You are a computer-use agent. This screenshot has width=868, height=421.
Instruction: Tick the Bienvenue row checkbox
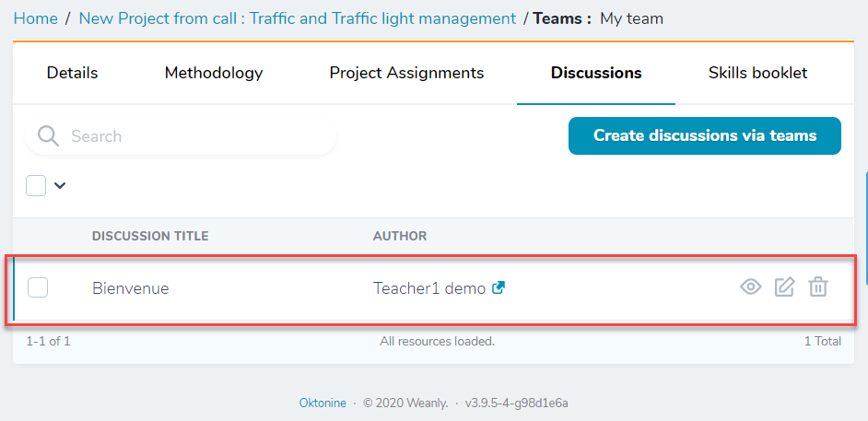(x=38, y=287)
